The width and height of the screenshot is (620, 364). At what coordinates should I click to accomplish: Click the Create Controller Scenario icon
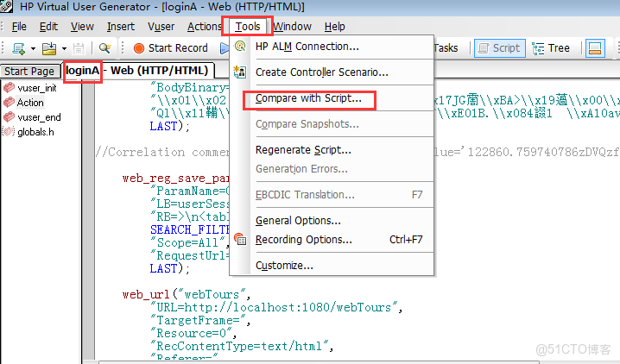(240, 72)
